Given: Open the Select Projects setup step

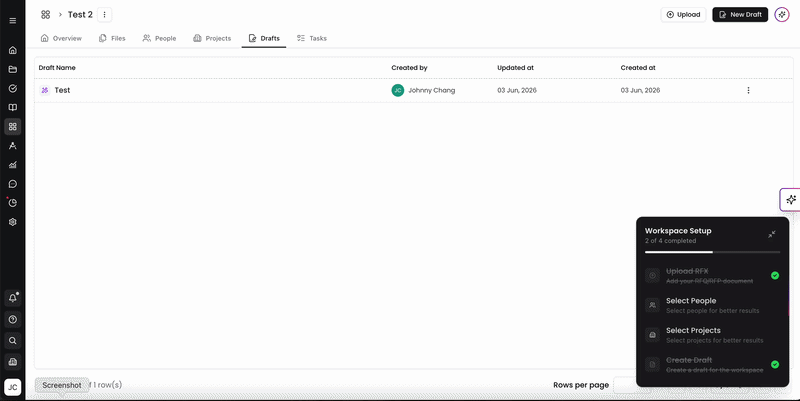Looking at the screenshot, I should pyautogui.click(x=712, y=335).
